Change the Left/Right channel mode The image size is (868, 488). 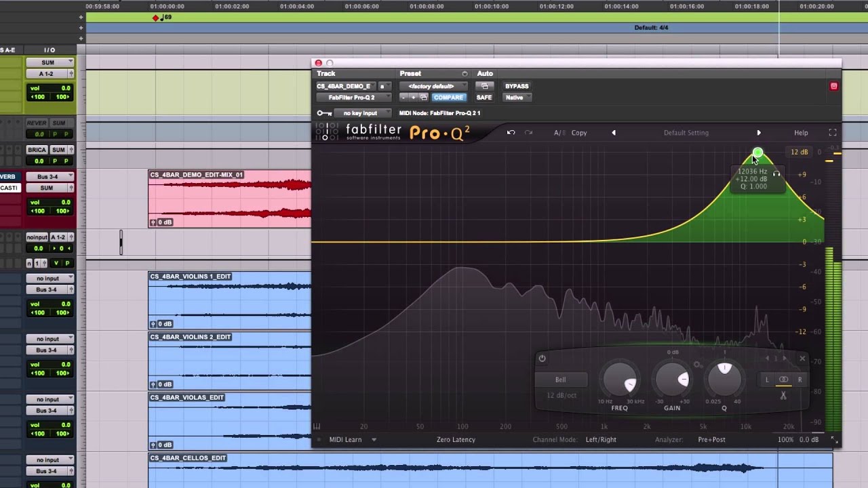pos(601,440)
